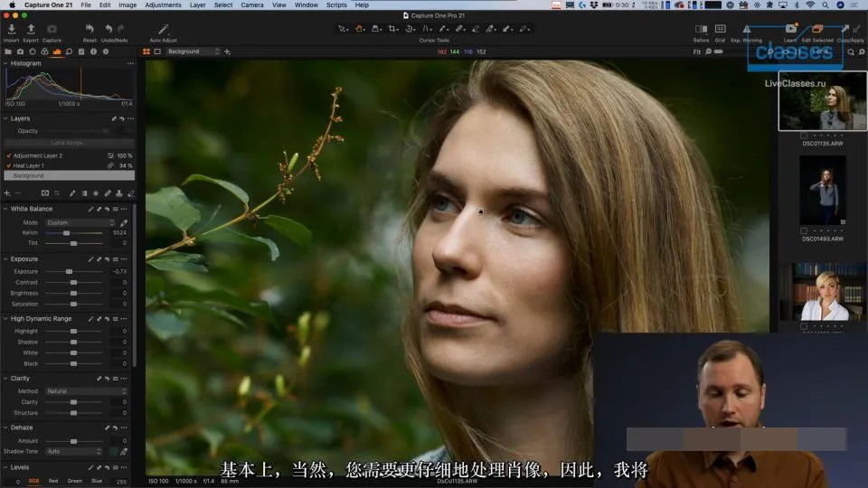Screen dimensions: 868x488
Task: Pick white balance with eyedropper icon
Action: pos(124,222)
